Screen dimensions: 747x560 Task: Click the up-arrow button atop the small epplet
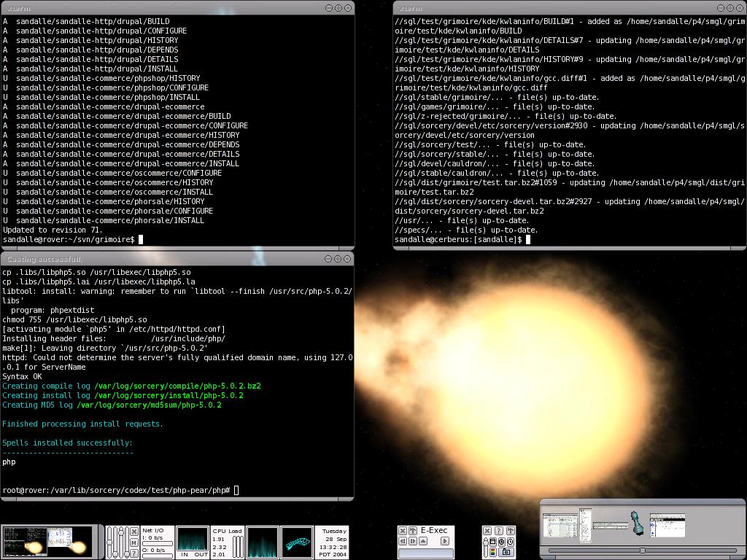point(511,531)
